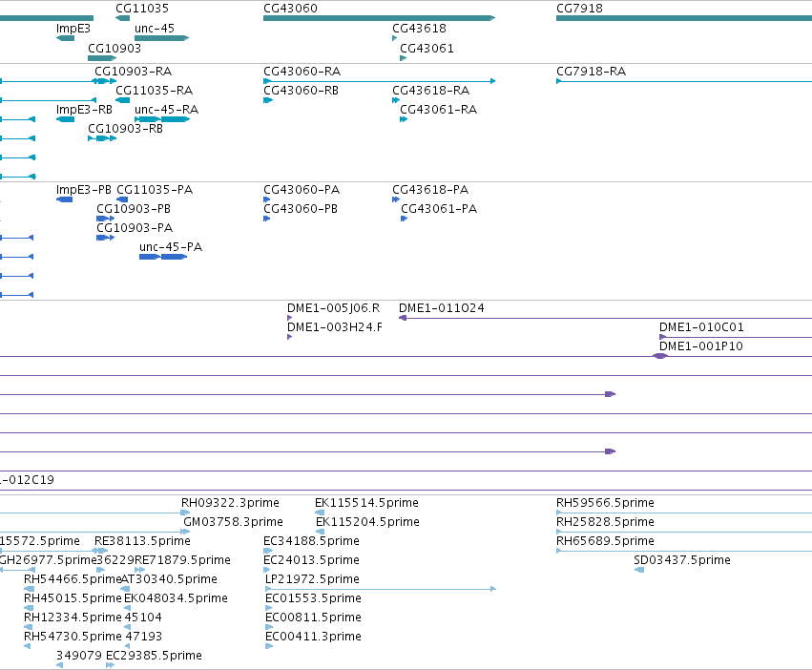
Task: Select EST label RE71879.5prime
Action: [182, 560]
